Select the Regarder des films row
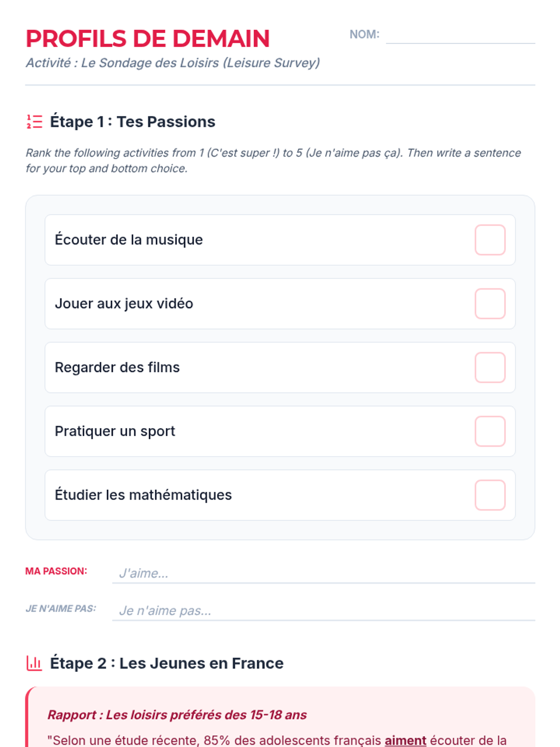560x747 pixels. click(280, 367)
